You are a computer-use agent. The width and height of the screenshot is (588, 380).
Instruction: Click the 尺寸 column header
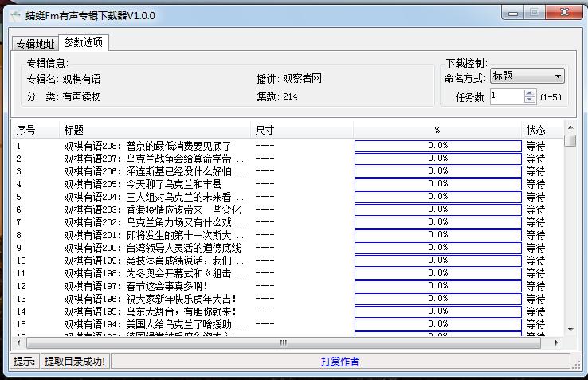click(x=265, y=129)
